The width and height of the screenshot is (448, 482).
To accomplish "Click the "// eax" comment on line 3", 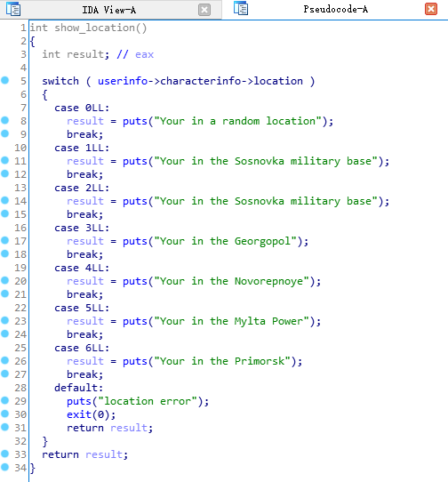I will [x=135, y=54].
